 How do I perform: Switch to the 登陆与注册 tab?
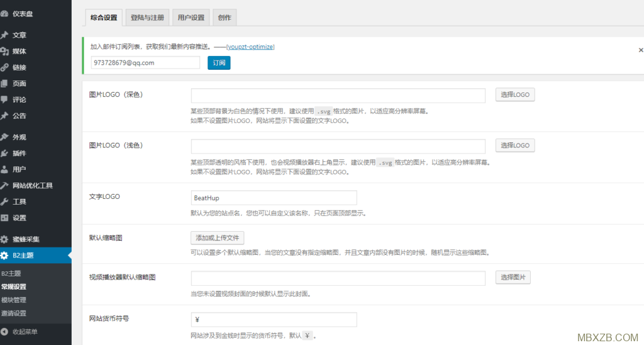[147, 18]
